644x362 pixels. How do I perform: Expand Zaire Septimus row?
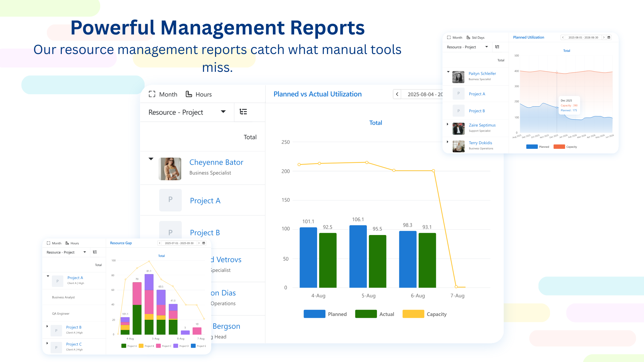coord(448,124)
